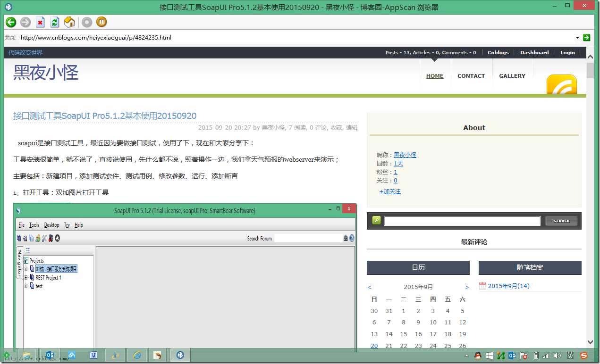Stop page loading with red X icon
600x364 pixels.
point(40,22)
